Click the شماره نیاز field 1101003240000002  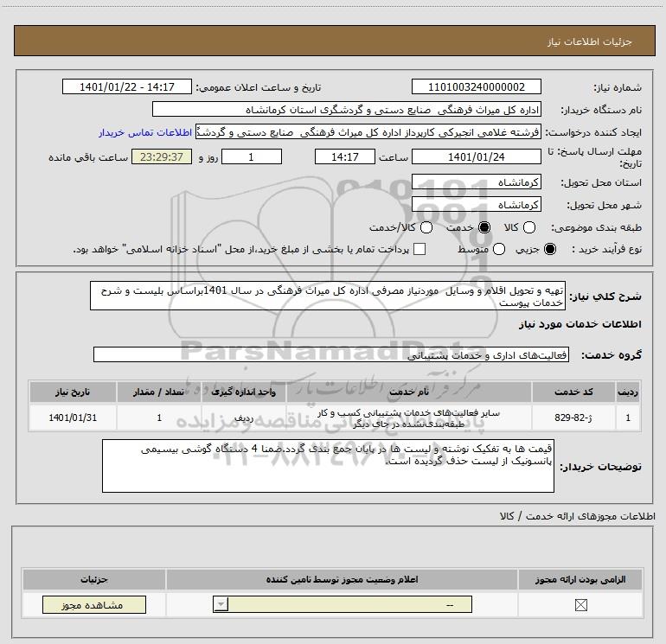pos(476,86)
